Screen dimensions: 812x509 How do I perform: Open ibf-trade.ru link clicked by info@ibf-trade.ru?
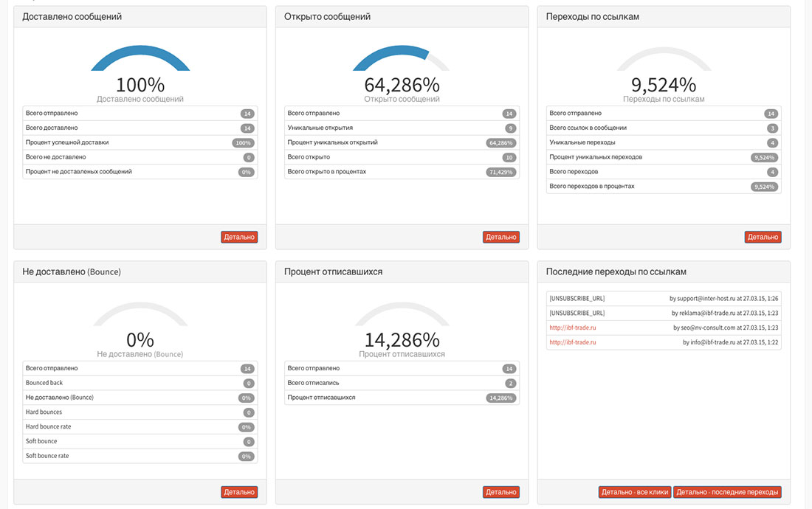[x=573, y=342]
